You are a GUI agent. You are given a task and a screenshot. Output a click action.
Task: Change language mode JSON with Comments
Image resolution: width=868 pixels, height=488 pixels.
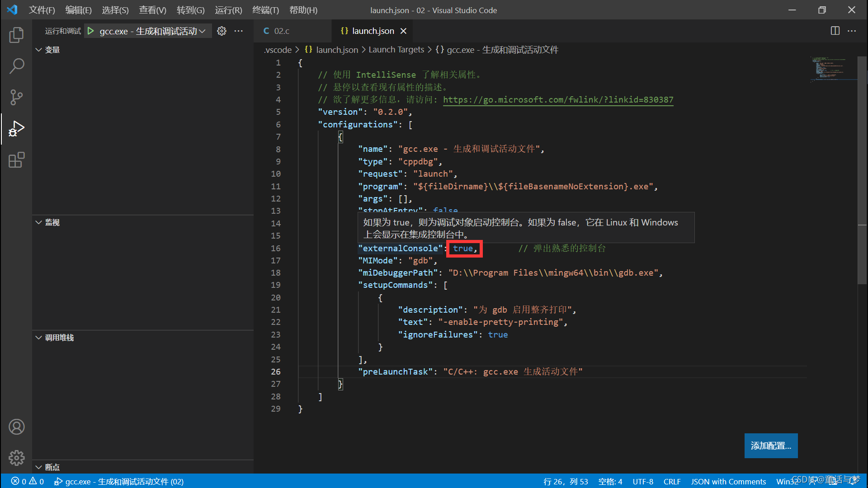coord(728,482)
